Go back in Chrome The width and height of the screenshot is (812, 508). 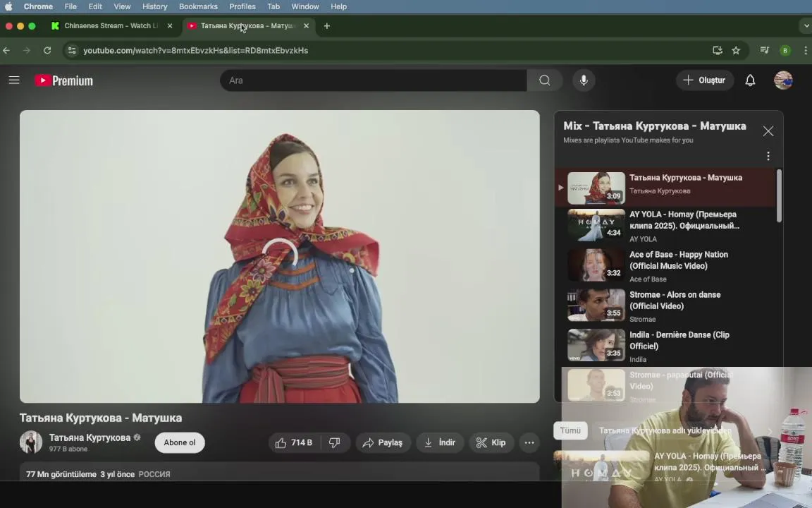point(7,50)
